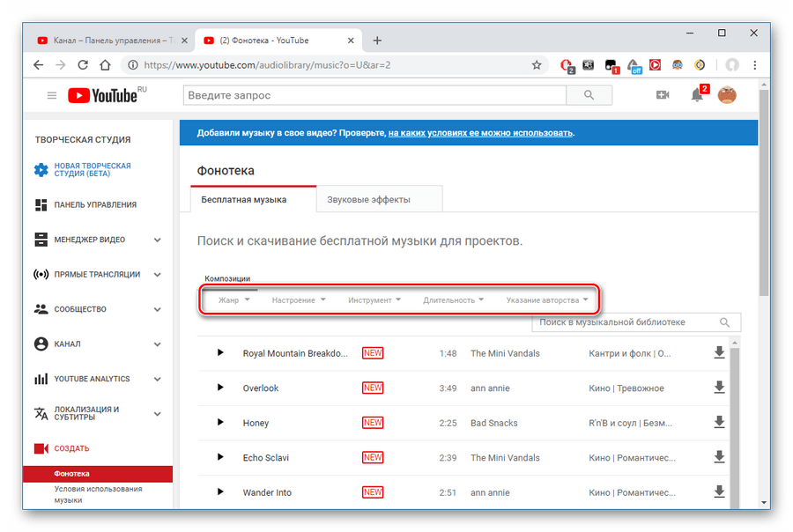
Task: Open YouTube notifications bell
Action: coord(697,95)
